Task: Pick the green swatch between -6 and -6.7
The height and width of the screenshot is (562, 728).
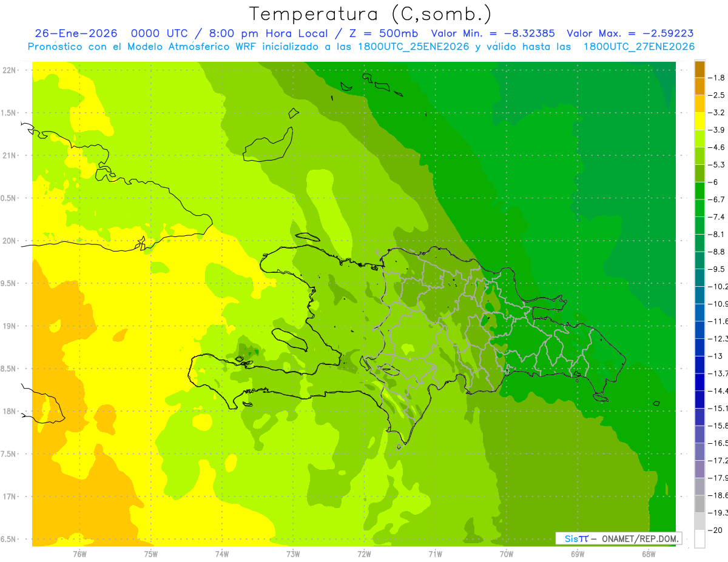Action: coord(699,191)
